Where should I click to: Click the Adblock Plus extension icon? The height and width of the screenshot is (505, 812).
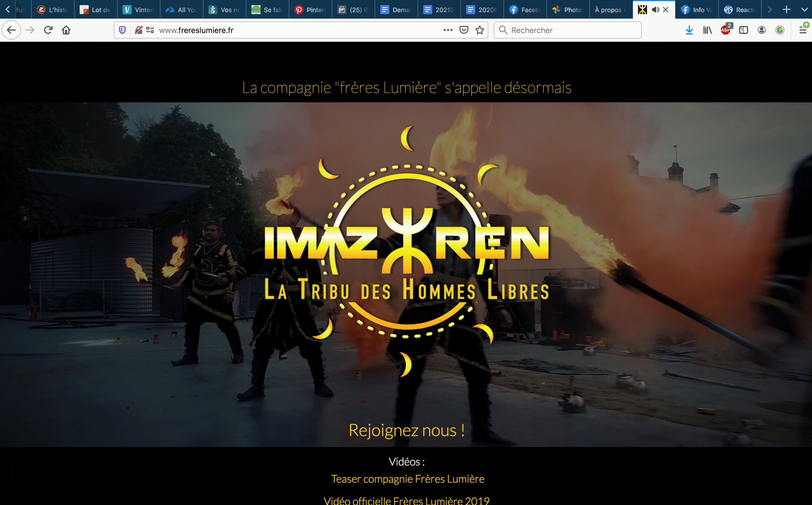pyautogui.click(x=725, y=30)
